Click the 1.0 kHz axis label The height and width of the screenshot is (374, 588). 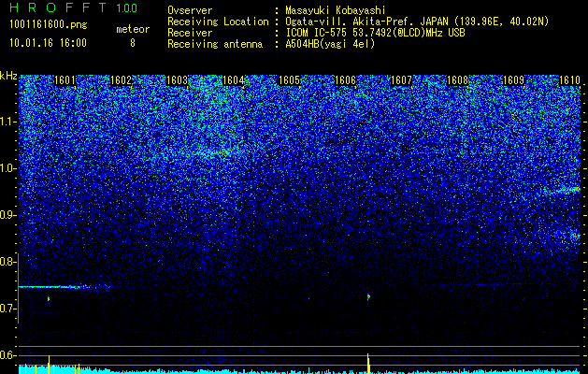tap(8, 168)
